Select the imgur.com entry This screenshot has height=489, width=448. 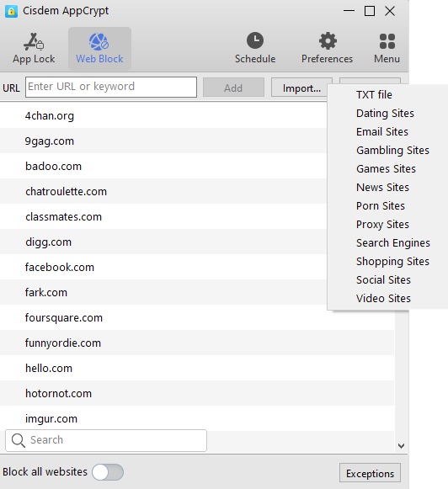(x=197, y=419)
